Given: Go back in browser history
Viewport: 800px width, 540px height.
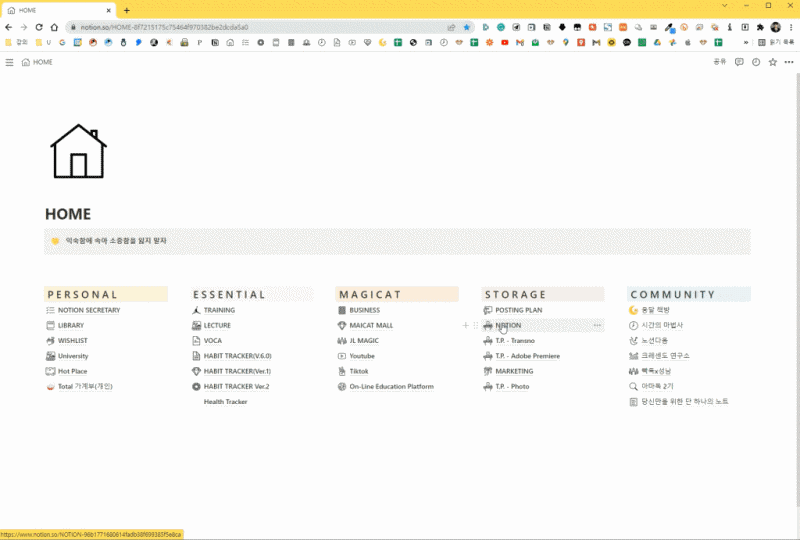Looking at the screenshot, I should click(x=9, y=27).
